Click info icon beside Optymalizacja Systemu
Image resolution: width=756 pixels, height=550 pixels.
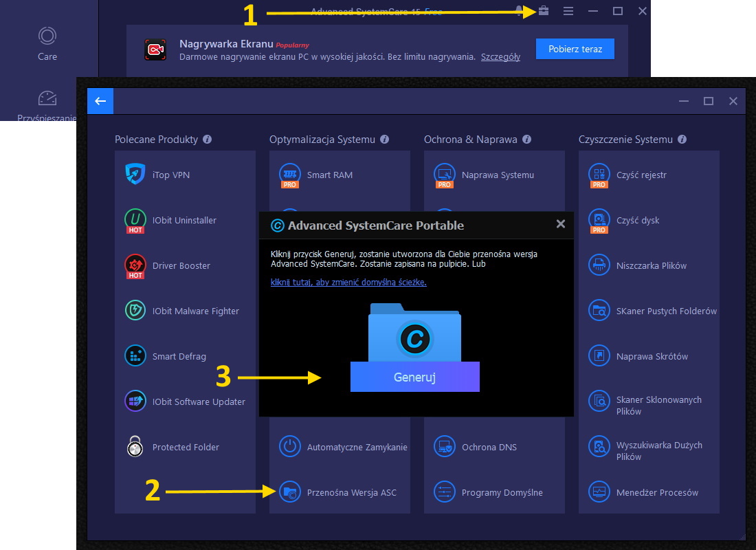[384, 140]
